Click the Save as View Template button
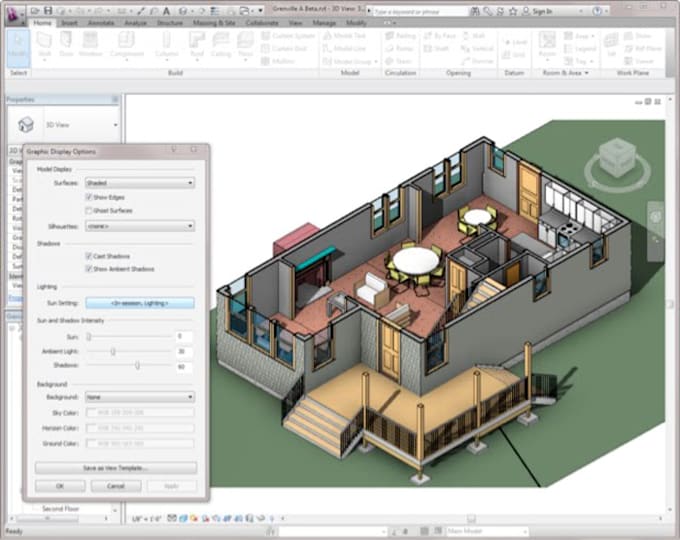 115,467
